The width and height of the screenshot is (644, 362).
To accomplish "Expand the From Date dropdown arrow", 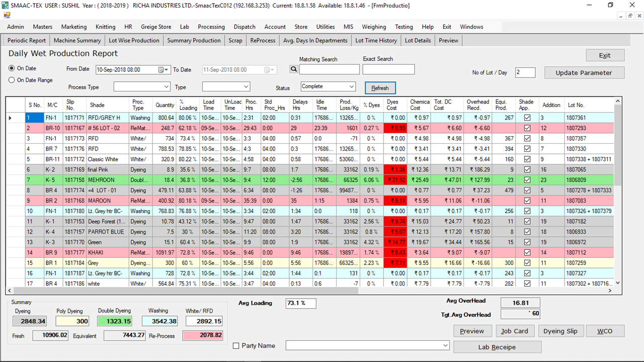I will [x=168, y=70].
